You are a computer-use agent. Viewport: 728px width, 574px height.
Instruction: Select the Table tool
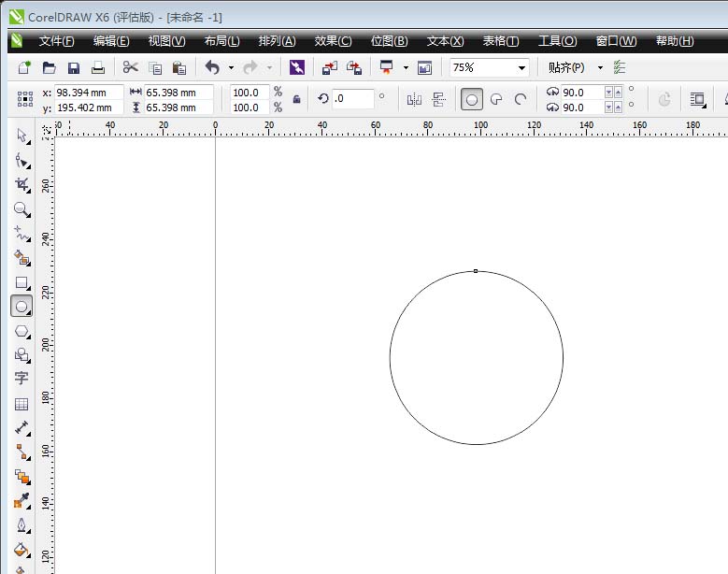click(x=21, y=404)
